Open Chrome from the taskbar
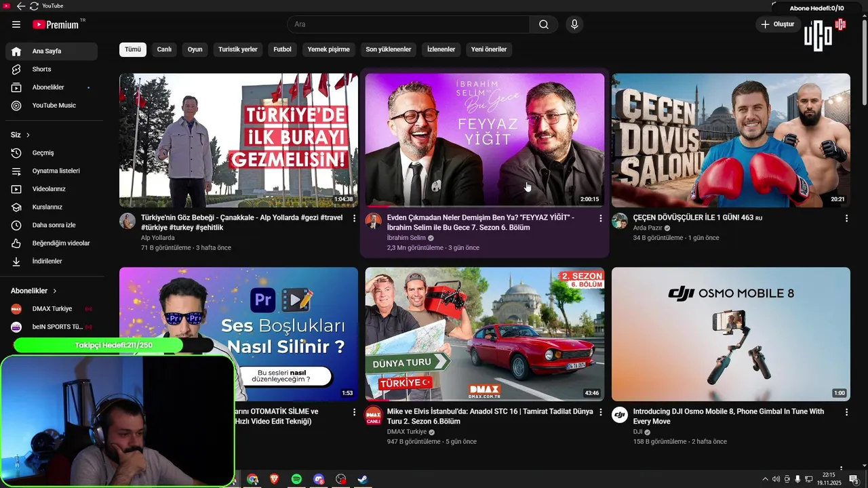The width and height of the screenshot is (868, 488). pos(252,479)
